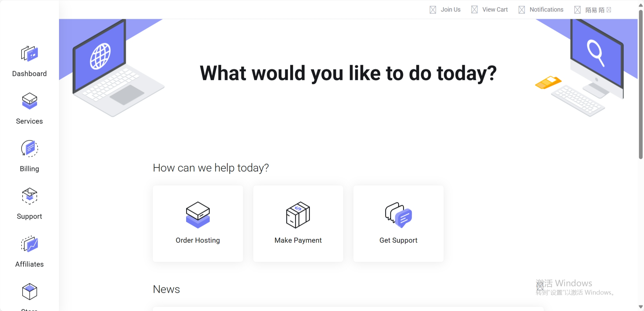The height and width of the screenshot is (311, 644).
Task: Select the Support icon in sidebar
Action: tap(29, 196)
